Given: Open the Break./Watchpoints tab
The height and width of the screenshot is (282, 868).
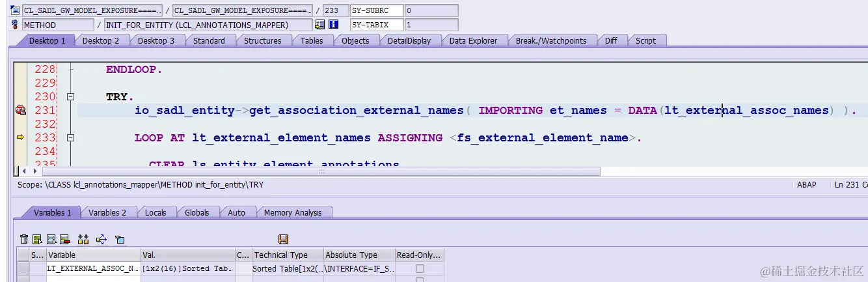Looking at the screenshot, I should pos(551,40).
